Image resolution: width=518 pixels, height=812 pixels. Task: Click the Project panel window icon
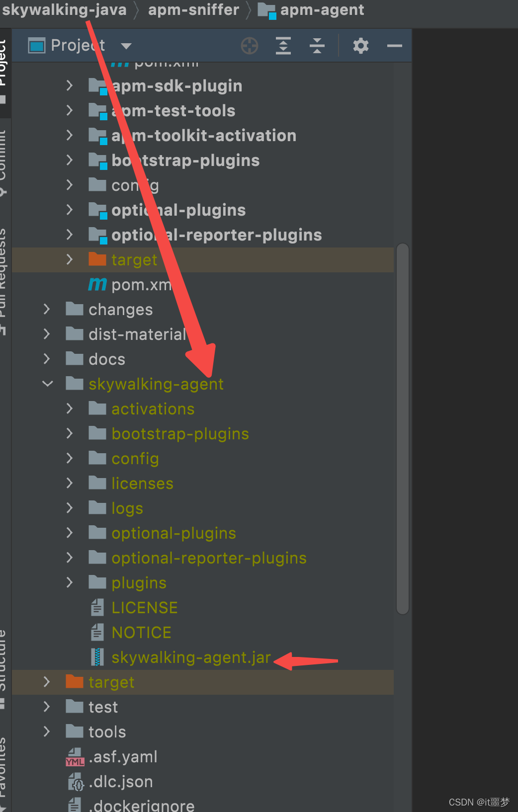coord(37,46)
